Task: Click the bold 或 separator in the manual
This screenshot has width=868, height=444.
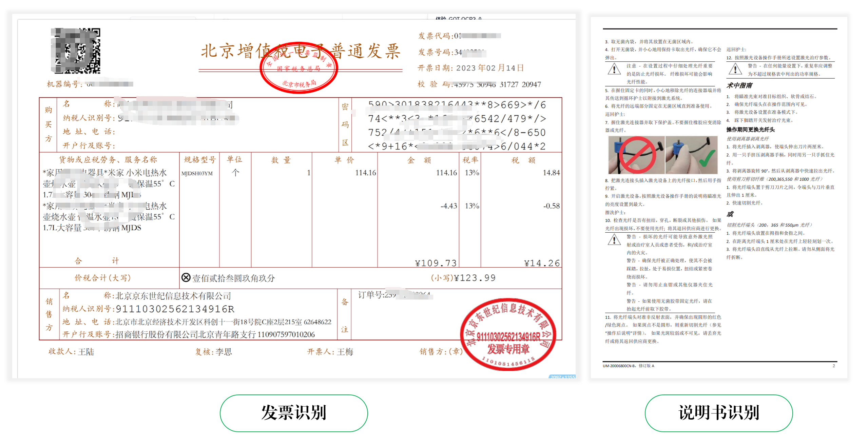Action: coord(730,214)
